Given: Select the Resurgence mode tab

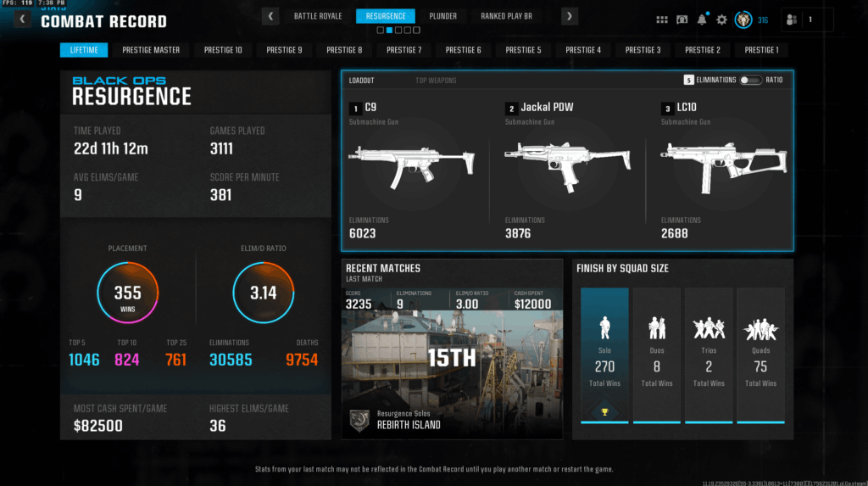Looking at the screenshot, I should coord(386,16).
